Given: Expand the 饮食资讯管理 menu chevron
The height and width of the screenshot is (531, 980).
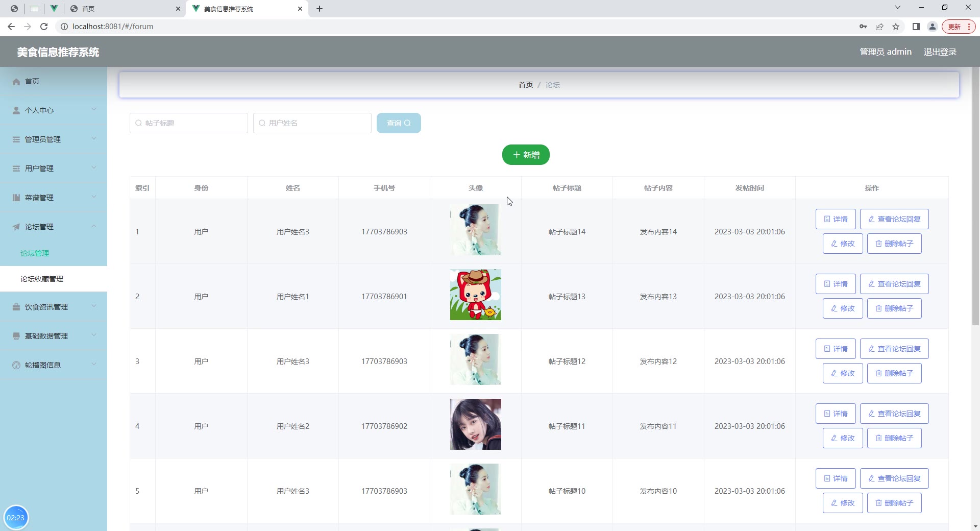Looking at the screenshot, I should pyautogui.click(x=94, y=306).
